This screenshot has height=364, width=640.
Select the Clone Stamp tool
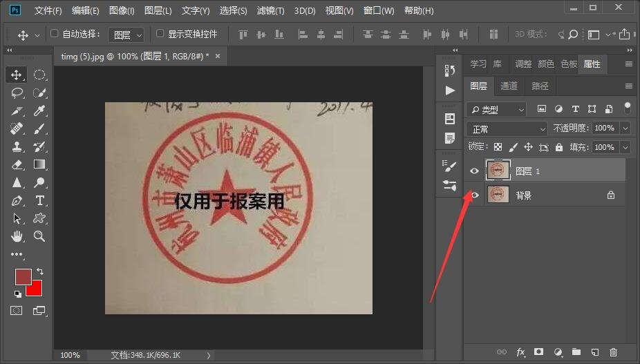point(17,147)
